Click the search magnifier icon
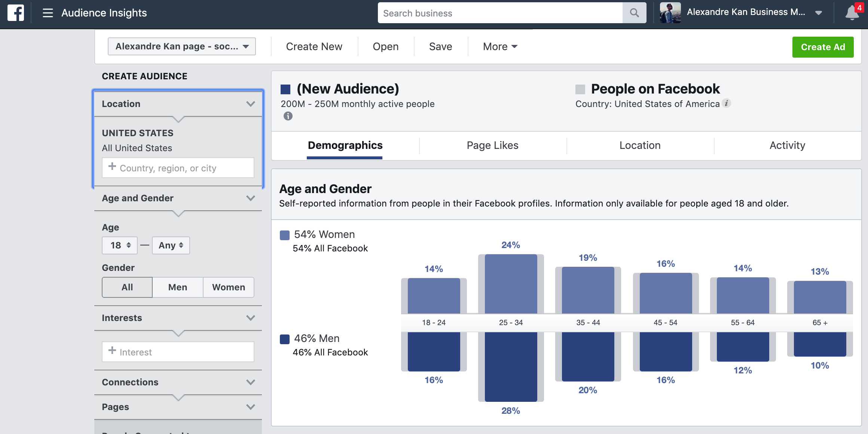Screen dimensions: 868x434 pos(634,12)
